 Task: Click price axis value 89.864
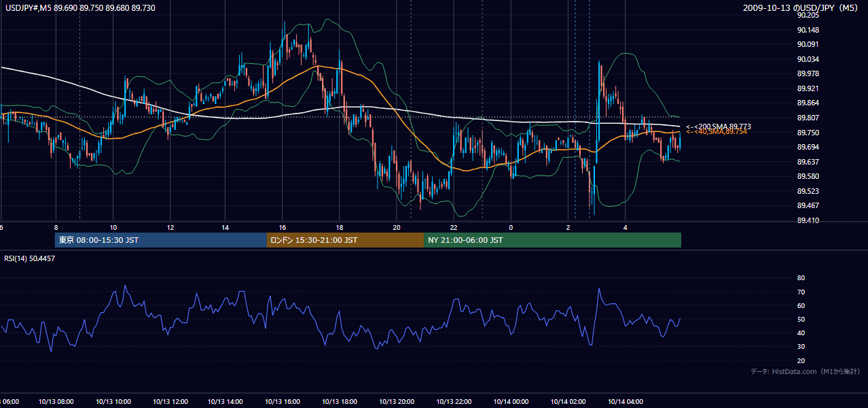(808, 103)
